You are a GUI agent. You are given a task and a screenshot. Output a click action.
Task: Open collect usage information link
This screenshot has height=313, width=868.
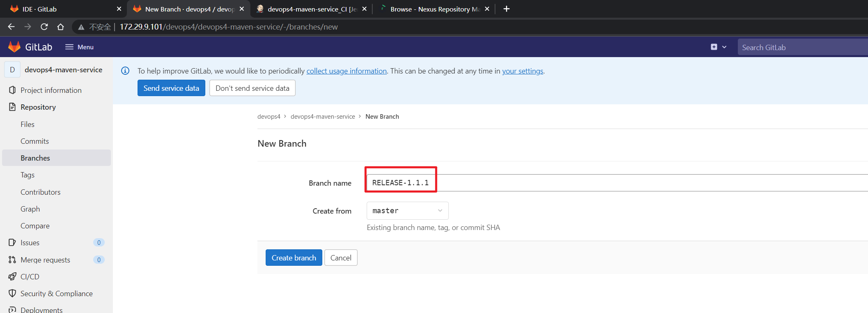click(347, 71)
